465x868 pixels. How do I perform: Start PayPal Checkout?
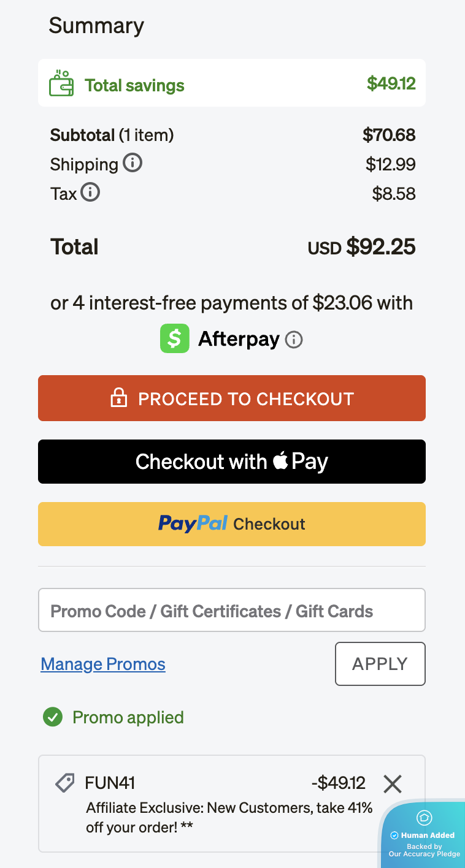231,523
